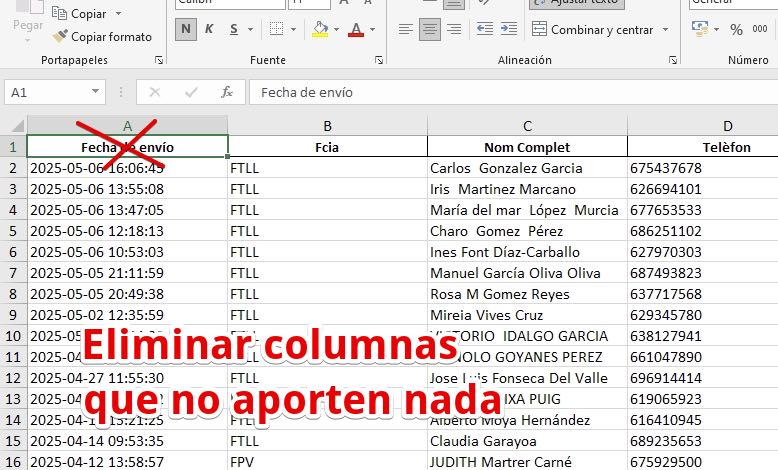778x470 pixels.
Task: Open Alineación dialog launcher
Action: pos(673,60)
